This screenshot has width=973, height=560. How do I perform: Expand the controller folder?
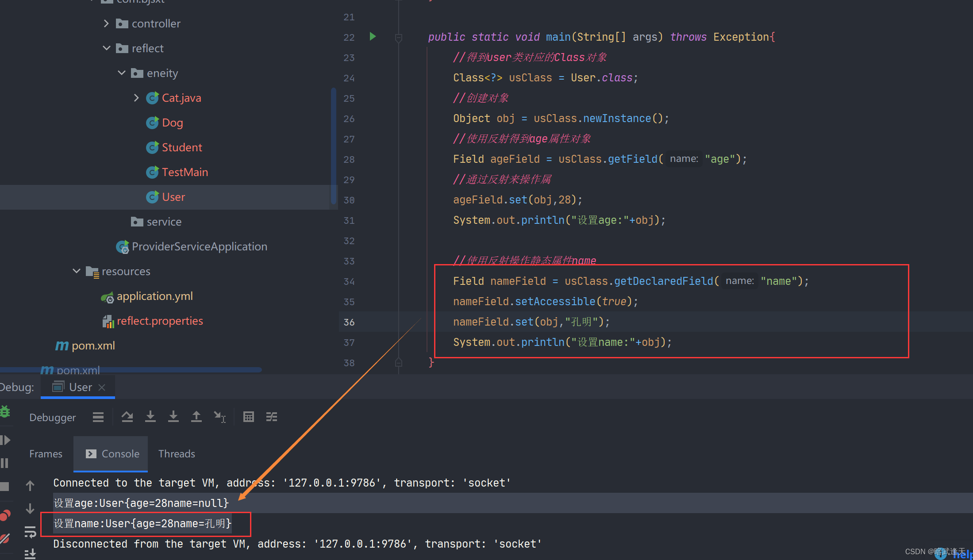[106, 23]
